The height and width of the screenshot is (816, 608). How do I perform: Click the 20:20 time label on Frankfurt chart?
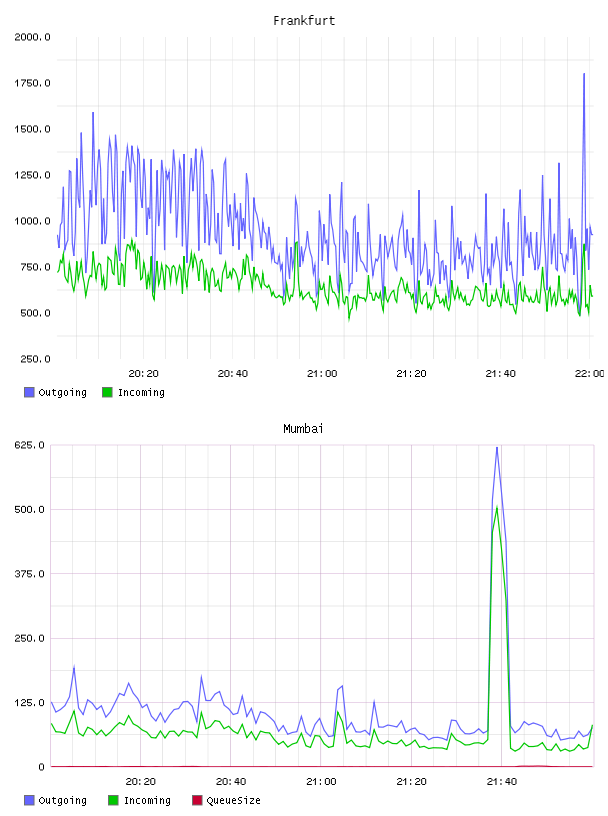click(x=144, y=374)
